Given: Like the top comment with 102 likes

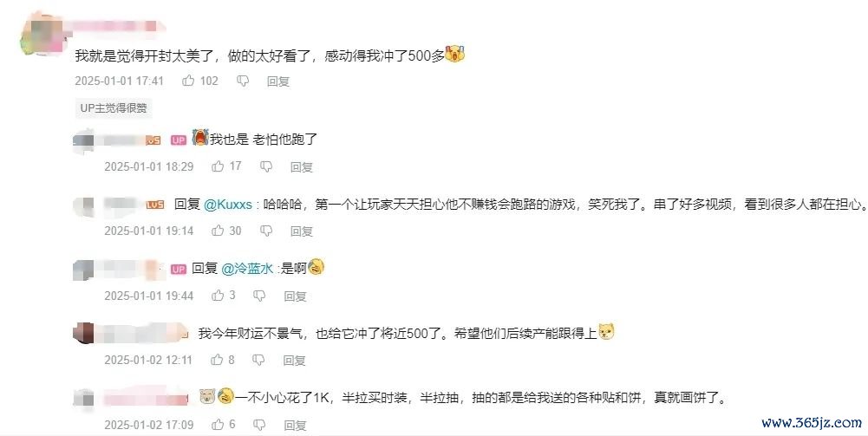Looking at the screenshot, I should (189, 81).
